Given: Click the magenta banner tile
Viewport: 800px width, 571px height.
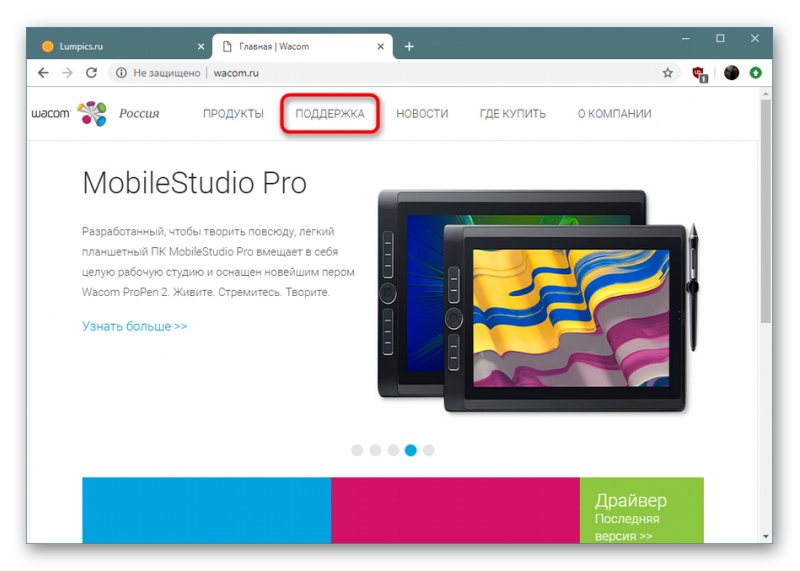Looking at the screenshot, I should (x=456, y=510).
